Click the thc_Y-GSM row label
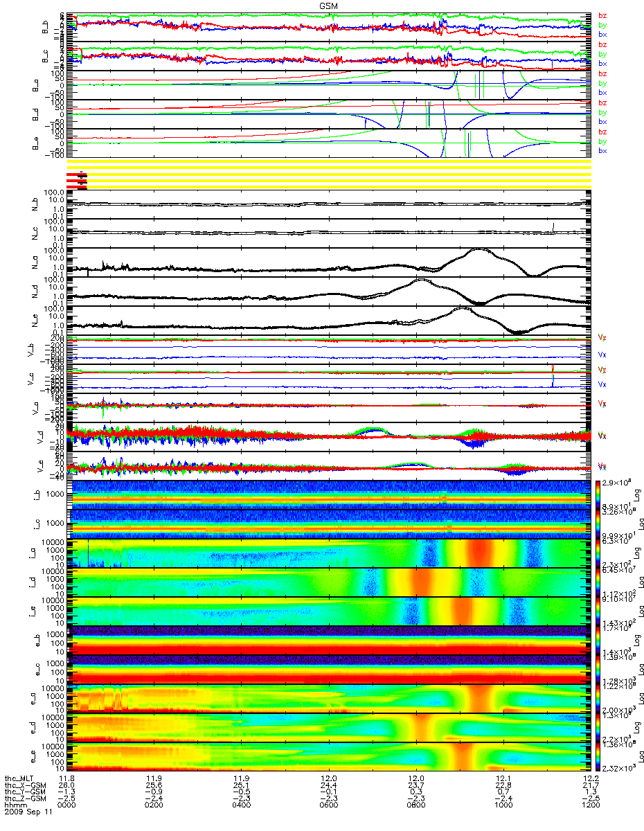 (26, 792)
